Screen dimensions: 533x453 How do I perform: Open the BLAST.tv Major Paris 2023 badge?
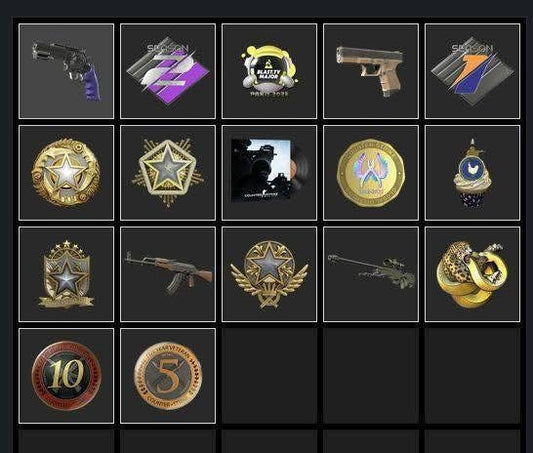coord(269,71)
